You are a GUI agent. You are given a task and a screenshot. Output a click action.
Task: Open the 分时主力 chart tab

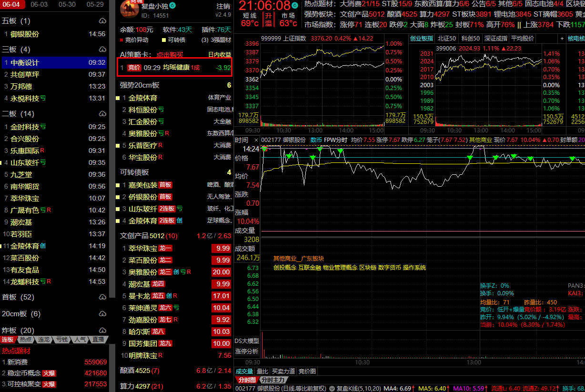[274, 380]
